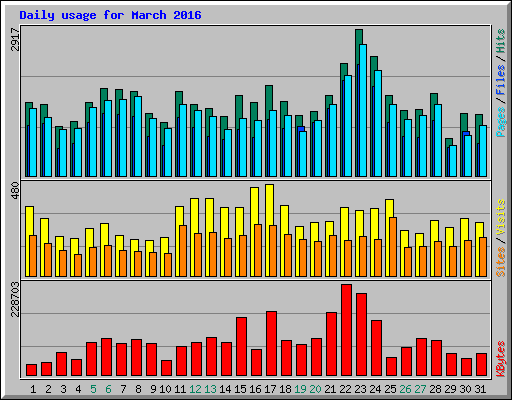Select day 7 on the x-axis
The height and width of the screenshot is (400, 512).
(x=123, y=389)
